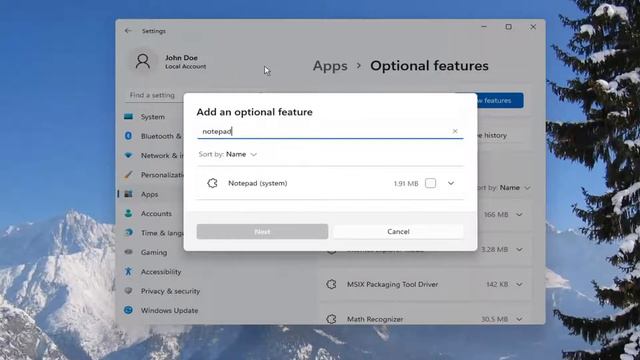
Task: Open Accessibility settings
Action: tap(161, 272)
